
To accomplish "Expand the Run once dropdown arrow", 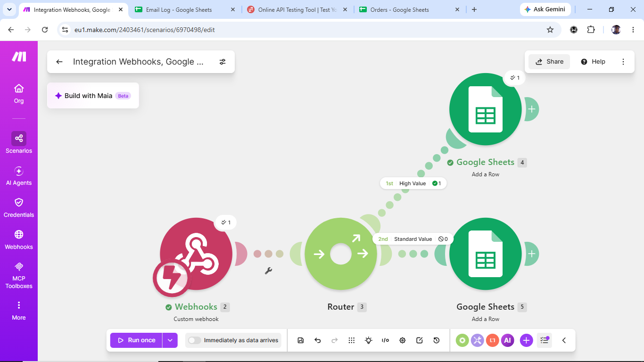I will [170, 340].
